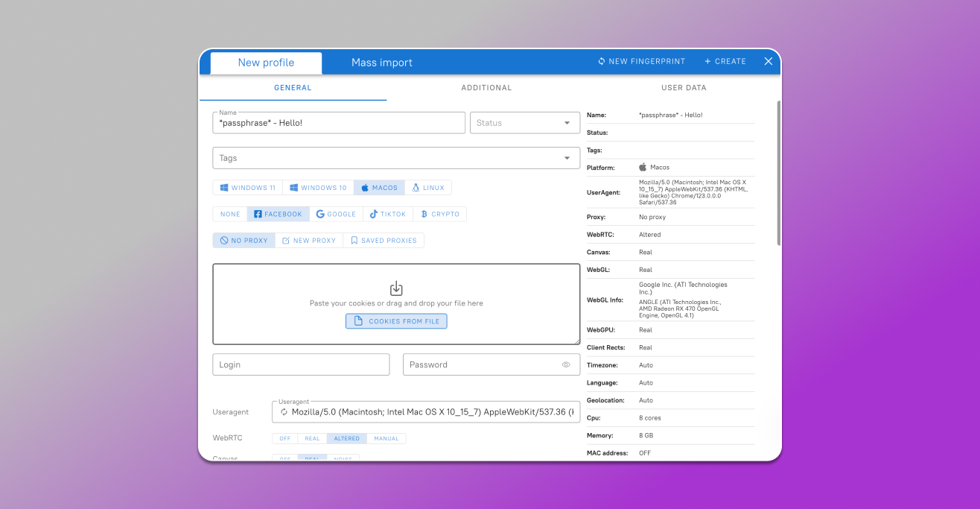Viewport: 980px width, 509px height.
Task: Set WebRTC mode to MANUAL
Action: [x=386, y=438]
